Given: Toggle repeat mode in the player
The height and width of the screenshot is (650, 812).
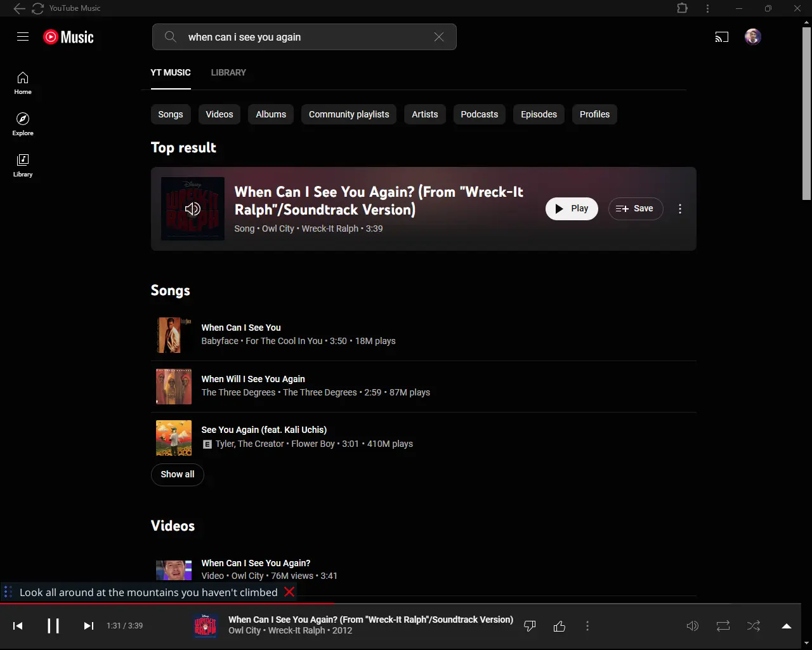Looking at the screenshot, I should point(723,626).
